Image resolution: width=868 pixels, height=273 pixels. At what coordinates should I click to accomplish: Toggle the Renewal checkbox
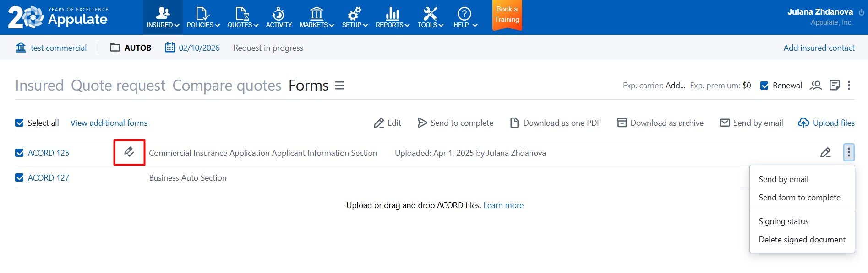pyautogui.click(x=764, y=86)
